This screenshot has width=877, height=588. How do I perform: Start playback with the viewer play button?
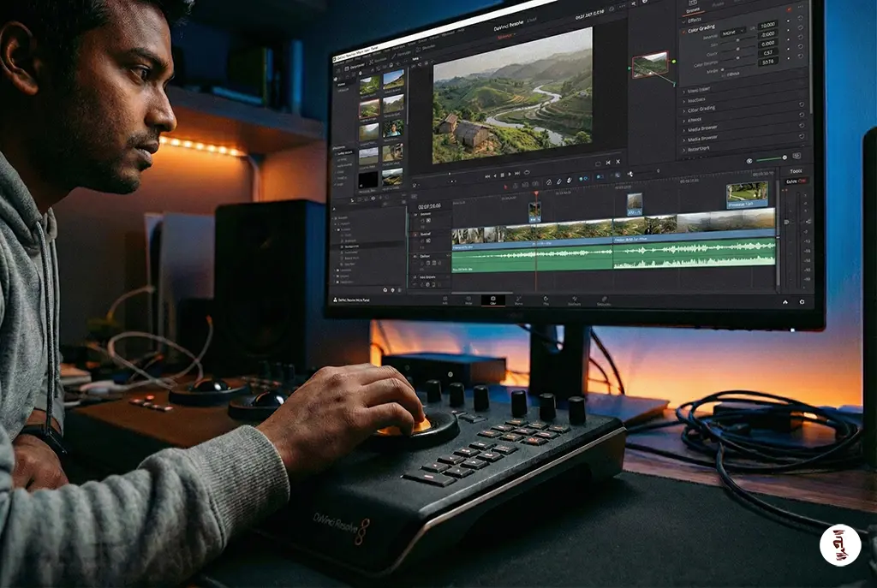[x=510, y=174]
